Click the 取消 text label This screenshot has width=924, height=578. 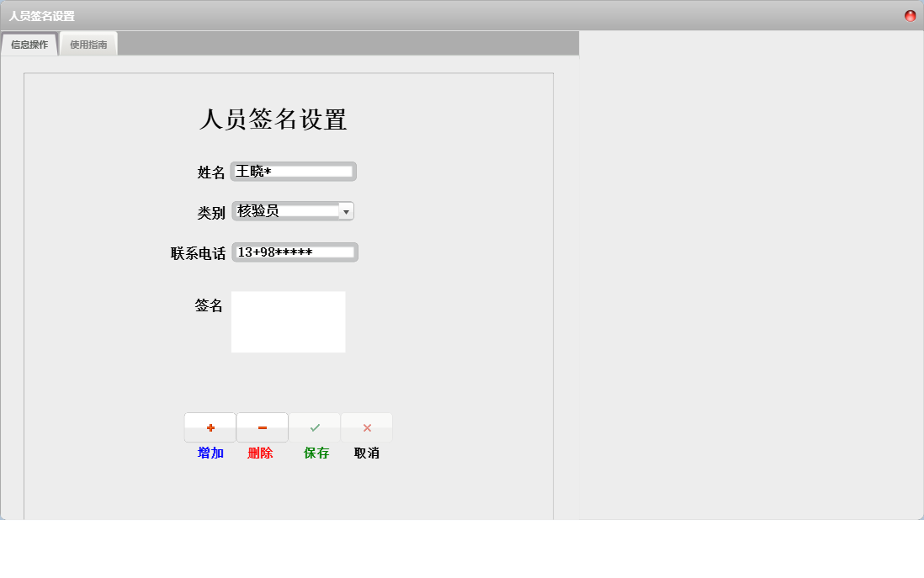click(367, 453)
